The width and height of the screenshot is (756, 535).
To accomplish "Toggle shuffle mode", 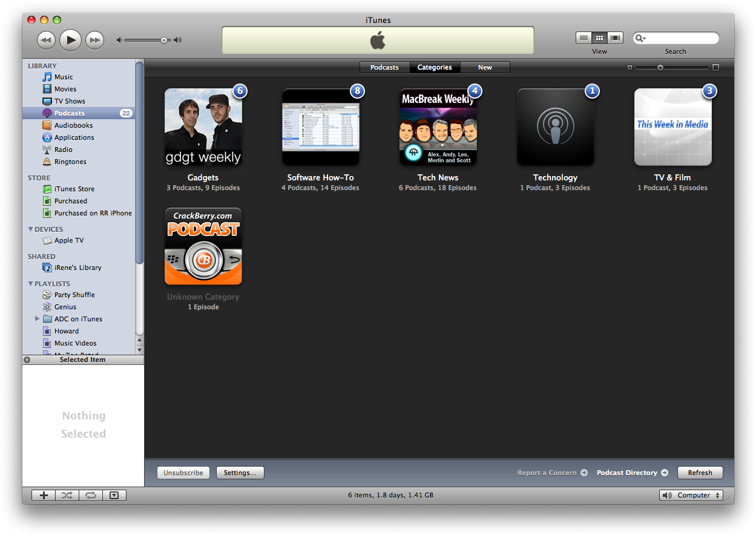I will coord(67,495).
